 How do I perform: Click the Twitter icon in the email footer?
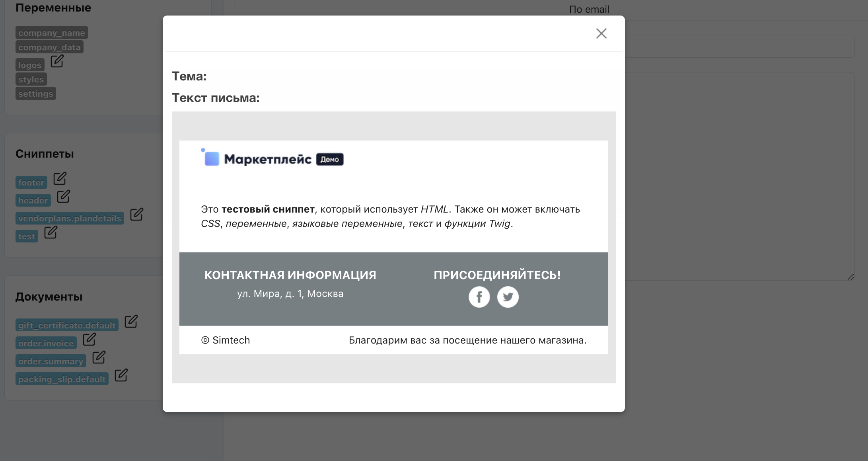click(508, 297)
